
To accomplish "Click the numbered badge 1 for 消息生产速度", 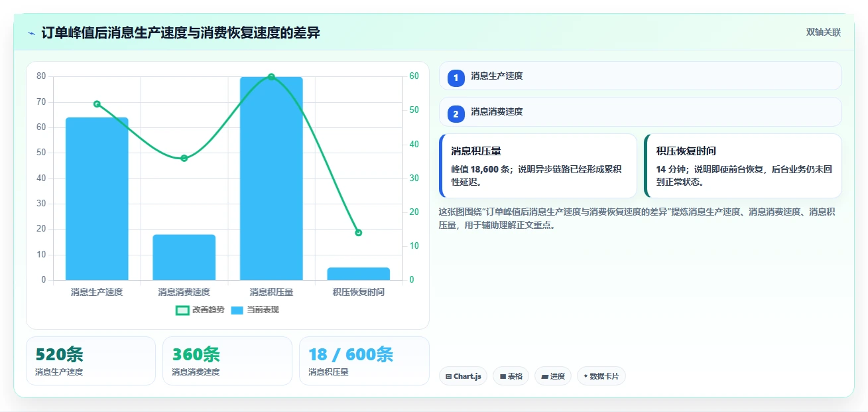I will 456,78.
